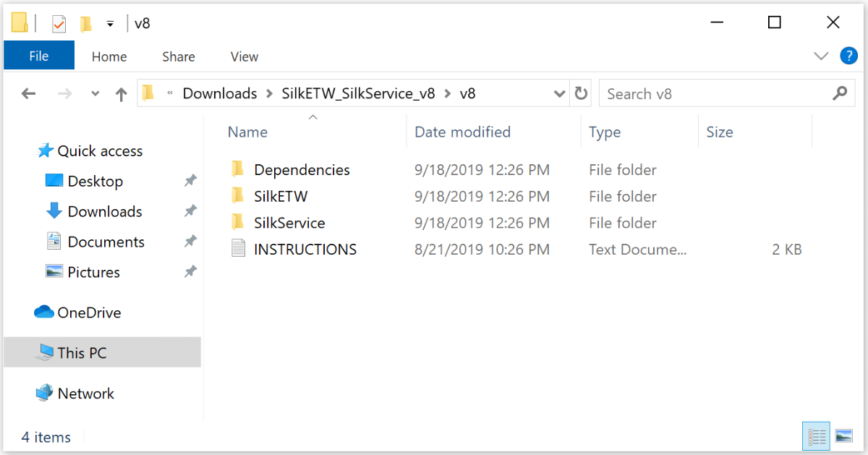Image resolution: width=868 pixels, height=455 pixels.
Task: Click the Properties quick access toolbar icon
Action: tap(59, 23)
